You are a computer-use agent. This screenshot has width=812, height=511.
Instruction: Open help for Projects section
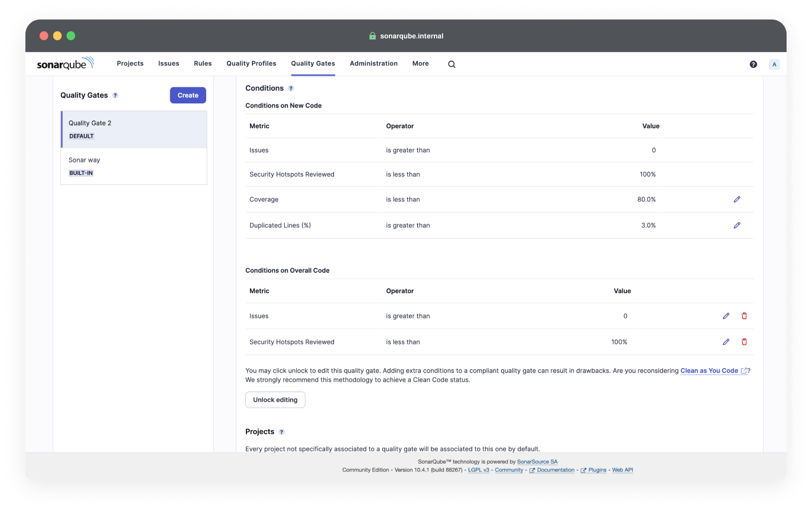point(281,432)
